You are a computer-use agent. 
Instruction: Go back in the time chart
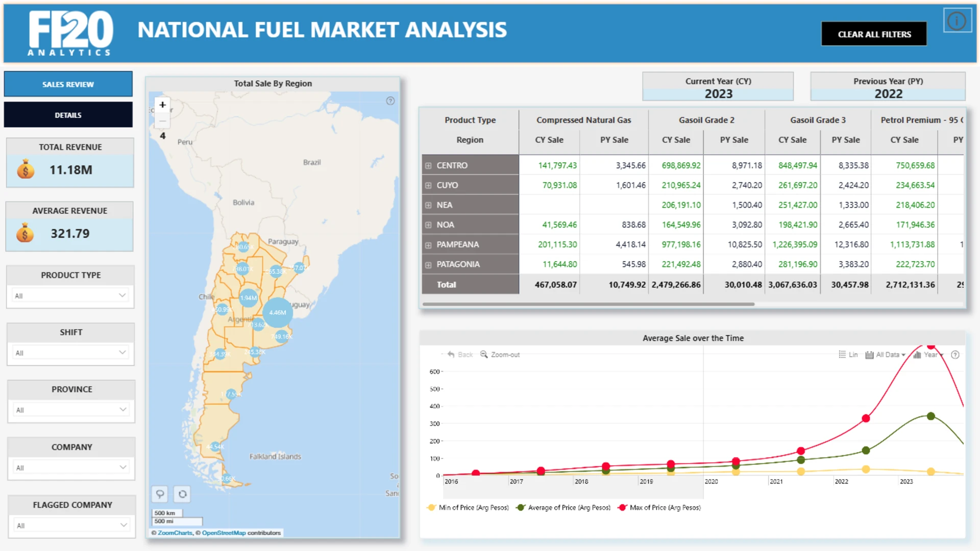pyautogui.click(x=460, y=355)
